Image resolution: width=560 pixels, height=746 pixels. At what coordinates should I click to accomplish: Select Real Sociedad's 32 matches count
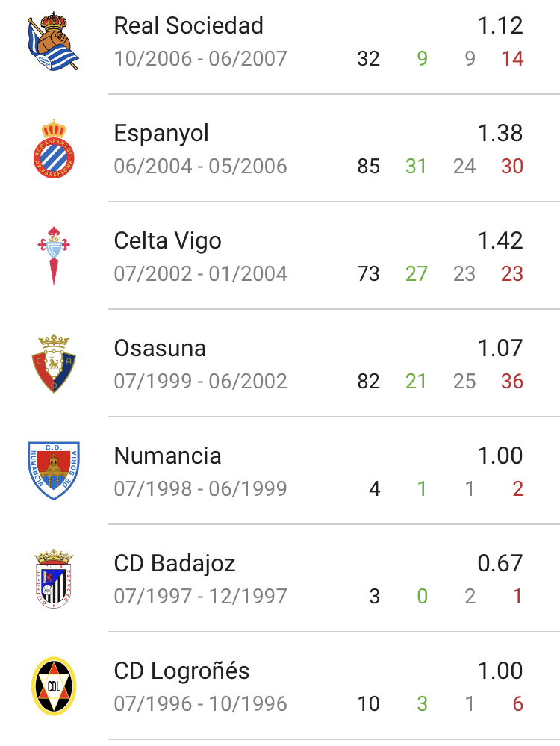[369, 59]
